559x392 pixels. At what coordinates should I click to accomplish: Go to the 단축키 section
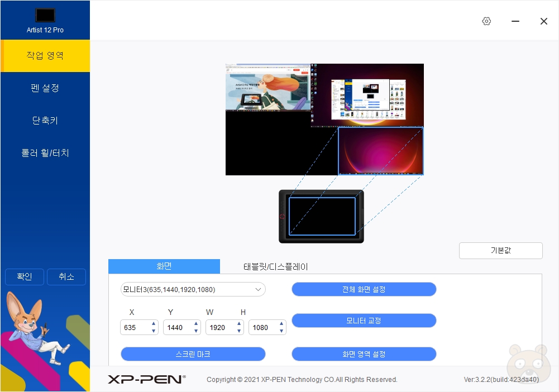point(45,121)
